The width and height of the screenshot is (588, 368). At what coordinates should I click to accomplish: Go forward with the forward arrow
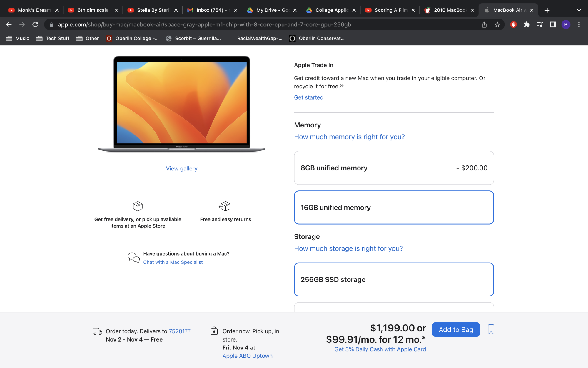tap(22, 25)
